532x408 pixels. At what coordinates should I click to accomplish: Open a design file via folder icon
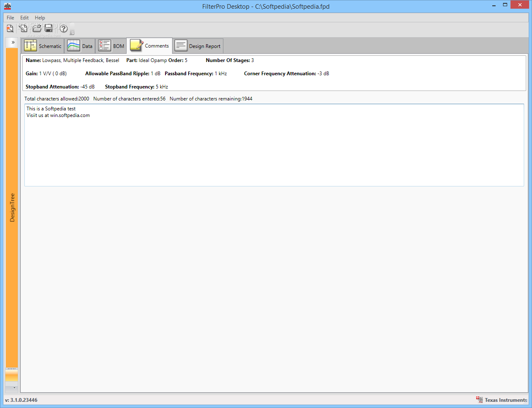37,29
